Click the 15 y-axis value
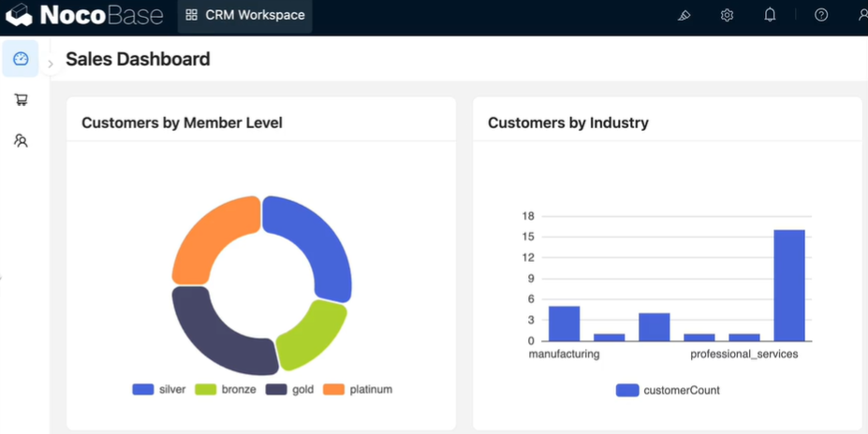The image size is (868, 434). tap(528, 237)
